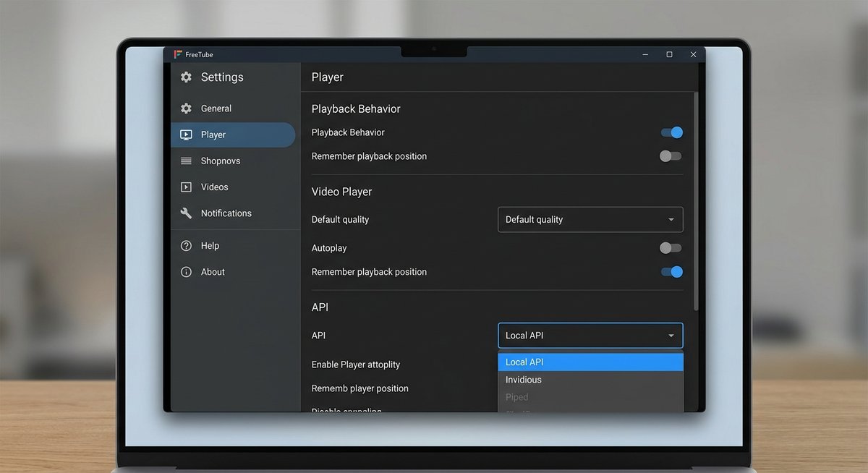The width and height of the screenshot is (868, 473).
Task: Switch to the Settings heading in sidebar
Action: tap(221, 77)
